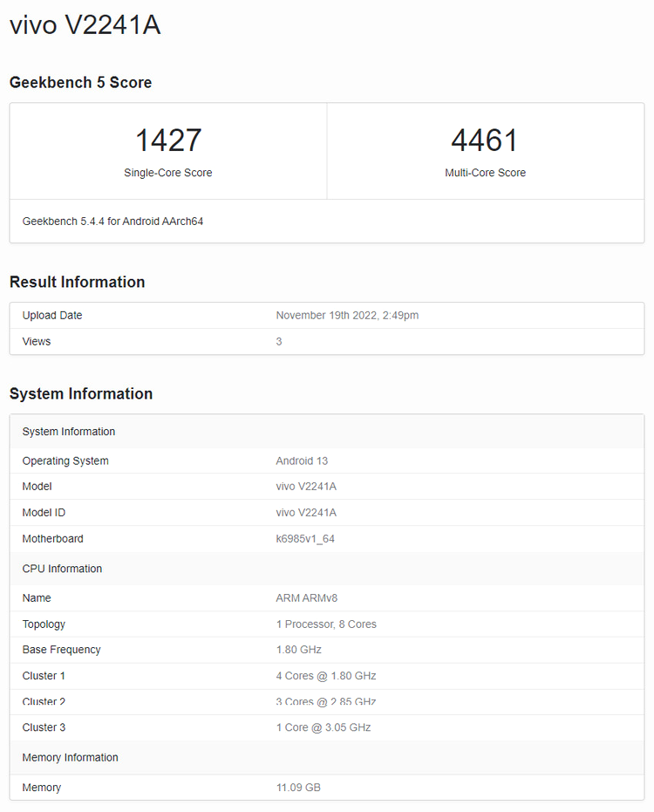Click the Name label in CPU section
Viewport: 654px width, 812px height.
[x=37, y=598]
